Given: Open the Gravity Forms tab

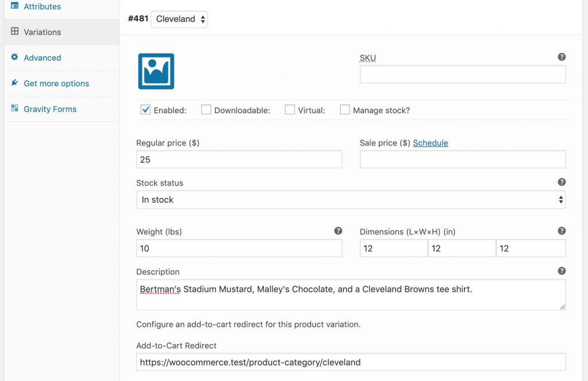Looking at the screenshot, I should click(x=62, y=109).
